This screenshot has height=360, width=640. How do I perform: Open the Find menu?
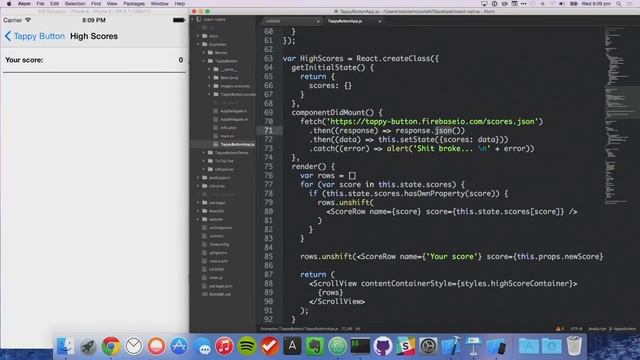96,4
